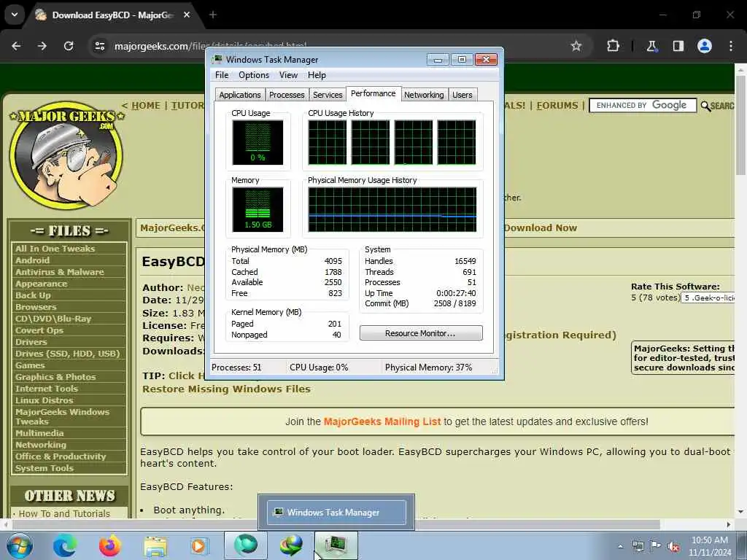This screenshot has width=747, height=560.
Task: Open Task Manager Help menu
Action: coord(317,75)
